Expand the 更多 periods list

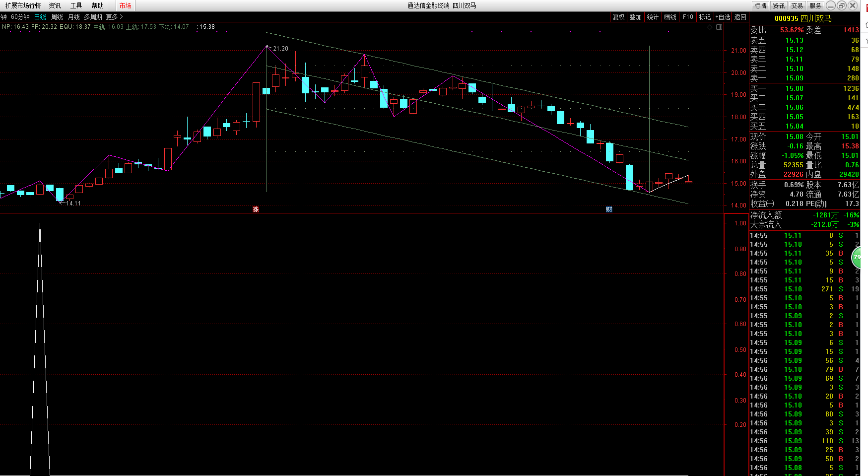pyautogui.click(x=114, y=17)
